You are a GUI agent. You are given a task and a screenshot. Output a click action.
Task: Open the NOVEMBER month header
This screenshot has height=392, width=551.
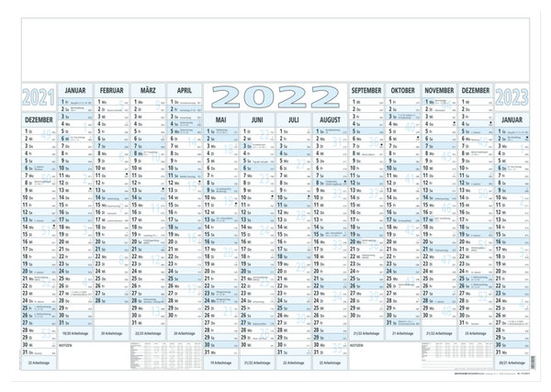coord(439,92)
